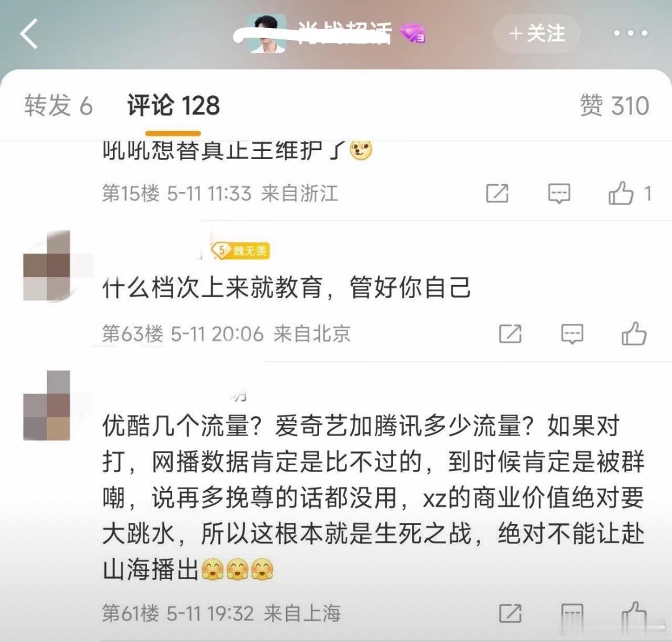Follow the author with +关注 button
This screenshot has width=672, height=642.
click(x=536, y=34)
